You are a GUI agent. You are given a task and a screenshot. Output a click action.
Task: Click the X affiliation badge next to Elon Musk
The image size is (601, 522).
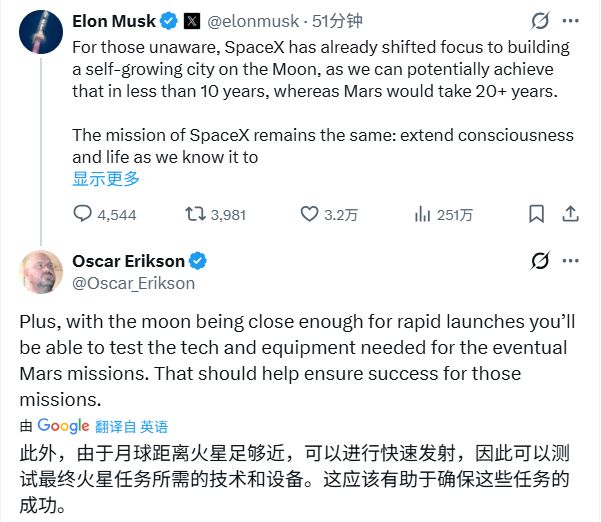click(x=194, y=19)
